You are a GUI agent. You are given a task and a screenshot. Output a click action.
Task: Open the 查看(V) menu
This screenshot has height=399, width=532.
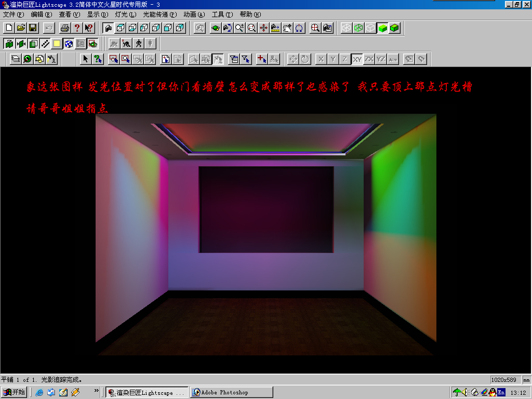pos(70,15)
